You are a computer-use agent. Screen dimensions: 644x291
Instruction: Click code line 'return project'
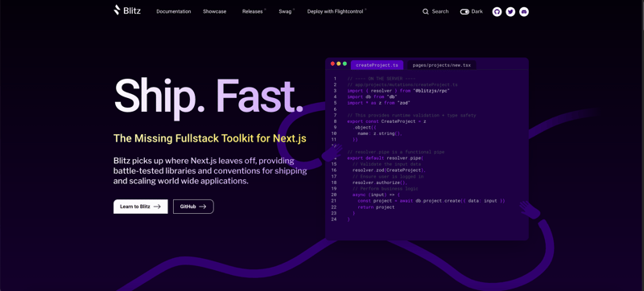(376, 207)
